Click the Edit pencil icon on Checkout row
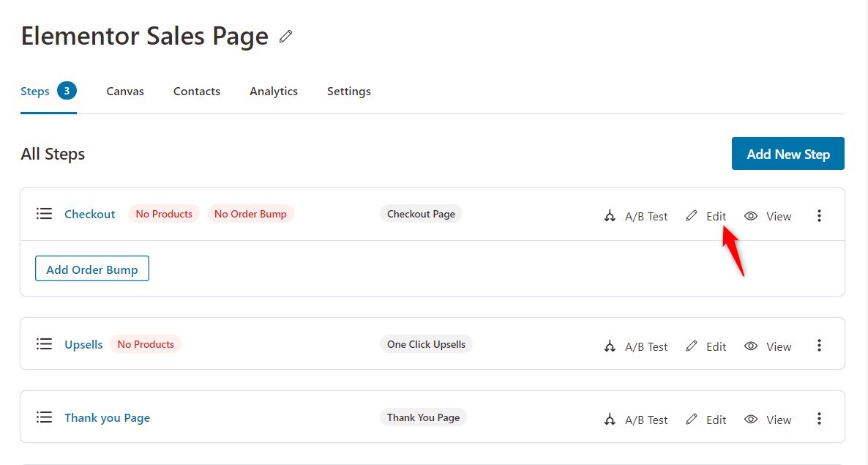 (692, 215)
